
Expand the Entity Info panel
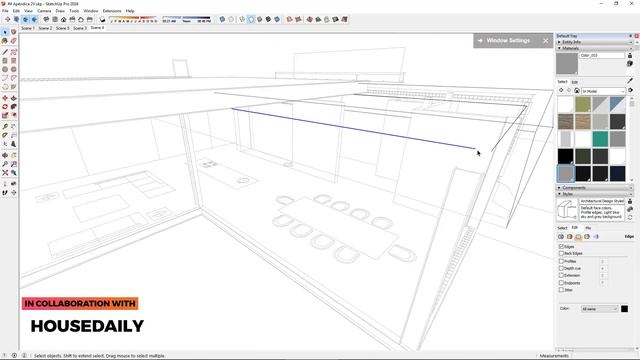(x=594, y=42)
